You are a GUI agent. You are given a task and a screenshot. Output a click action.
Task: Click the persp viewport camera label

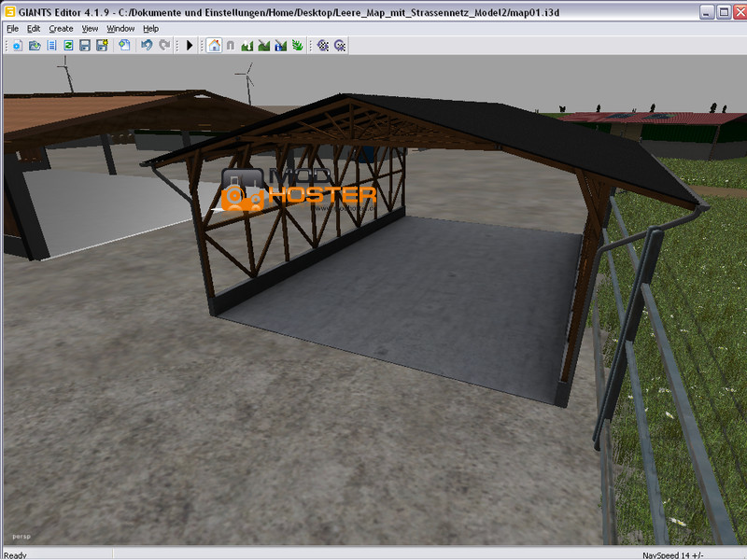point(21,536)
